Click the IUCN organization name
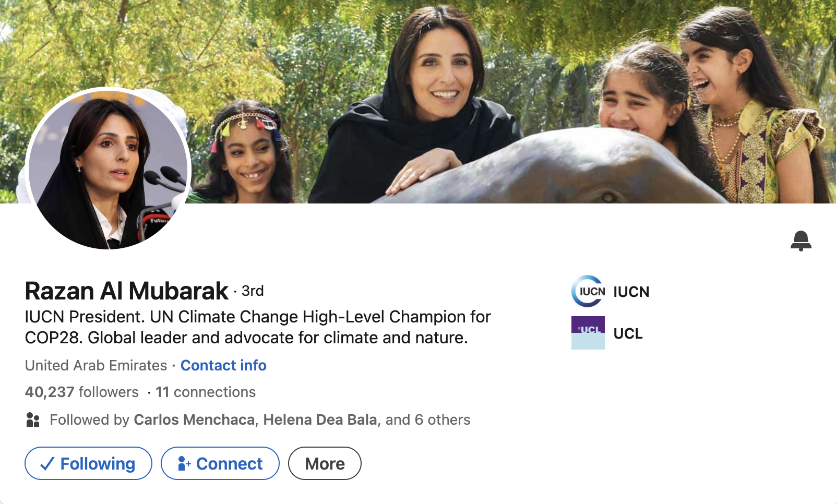 click(x=631, y=292)
